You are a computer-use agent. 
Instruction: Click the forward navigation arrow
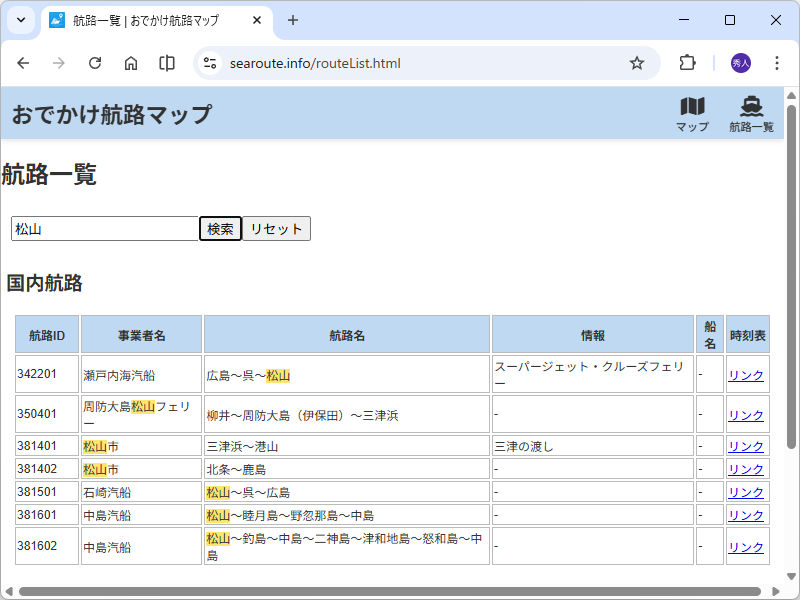59,63
